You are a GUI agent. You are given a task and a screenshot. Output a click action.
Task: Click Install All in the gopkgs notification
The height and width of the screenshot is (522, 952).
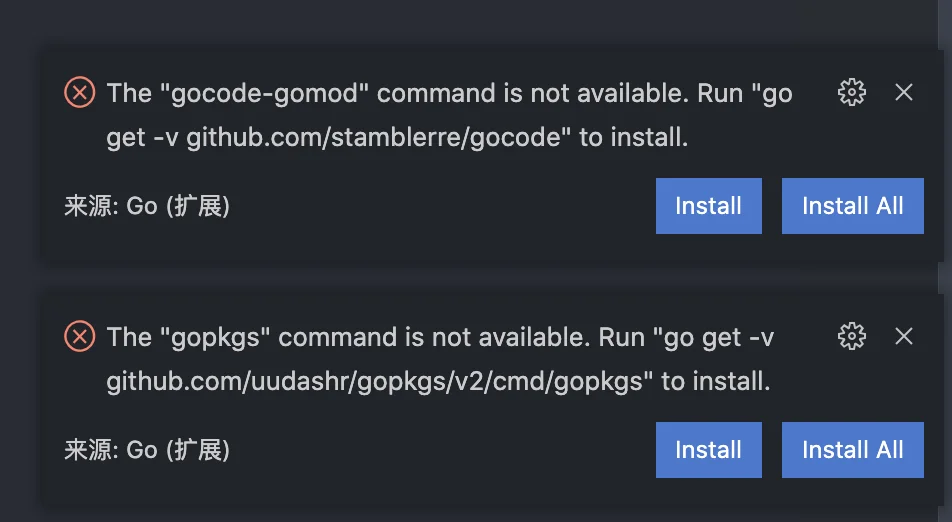(852, 450)
